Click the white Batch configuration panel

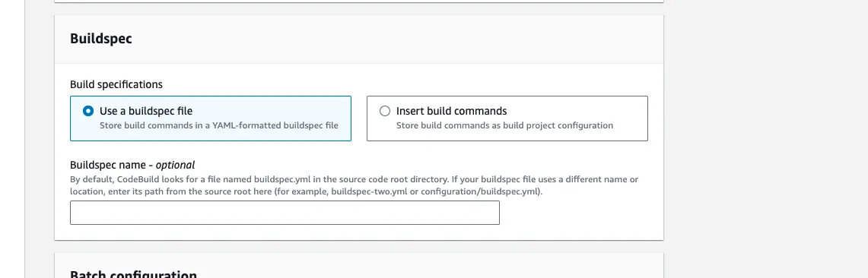359,265
